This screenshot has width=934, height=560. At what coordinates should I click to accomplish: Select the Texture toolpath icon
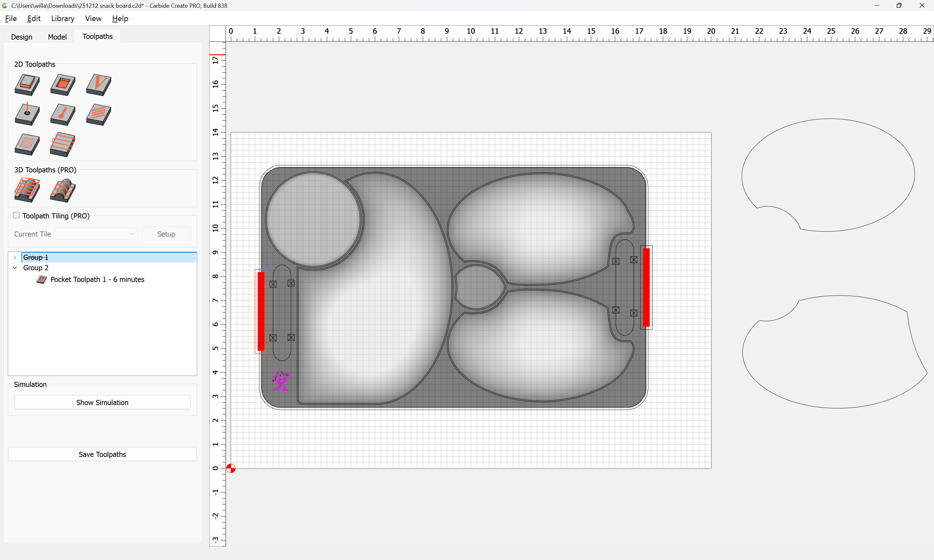[99, 114]
